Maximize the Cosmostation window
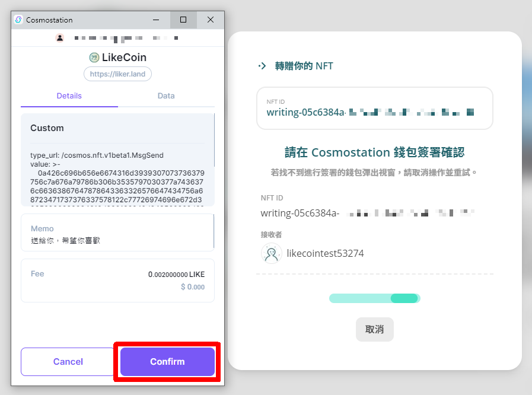532x395 pixels. click(183, 20)
